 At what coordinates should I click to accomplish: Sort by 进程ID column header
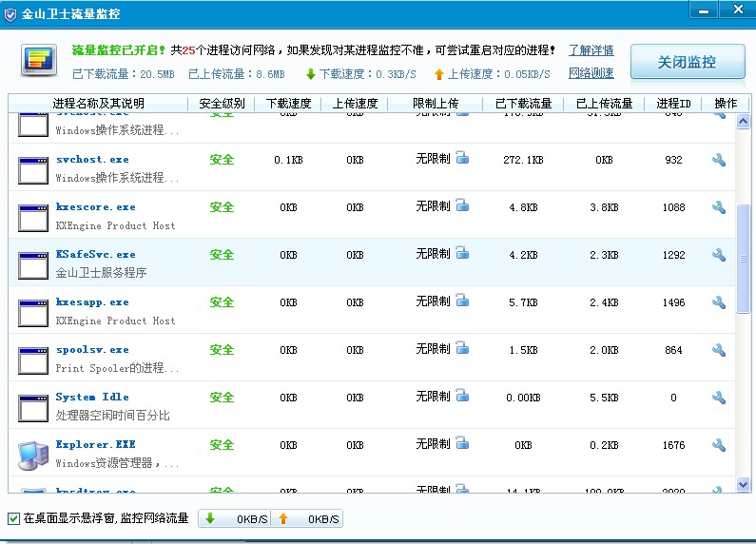(x=673, y=104)
